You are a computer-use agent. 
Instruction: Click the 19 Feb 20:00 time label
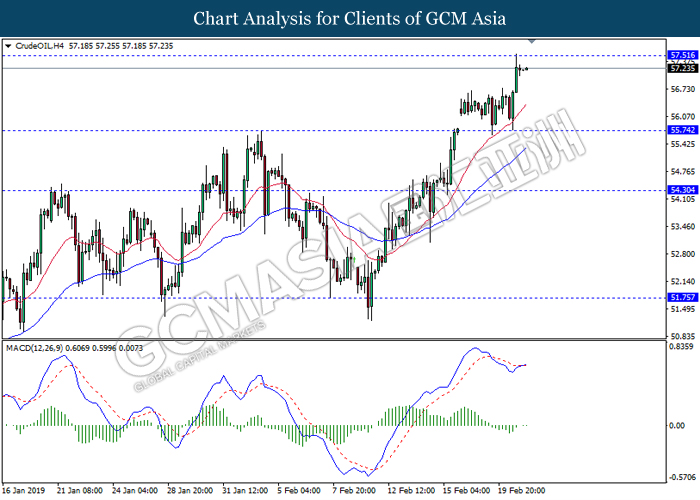[521, 490]
